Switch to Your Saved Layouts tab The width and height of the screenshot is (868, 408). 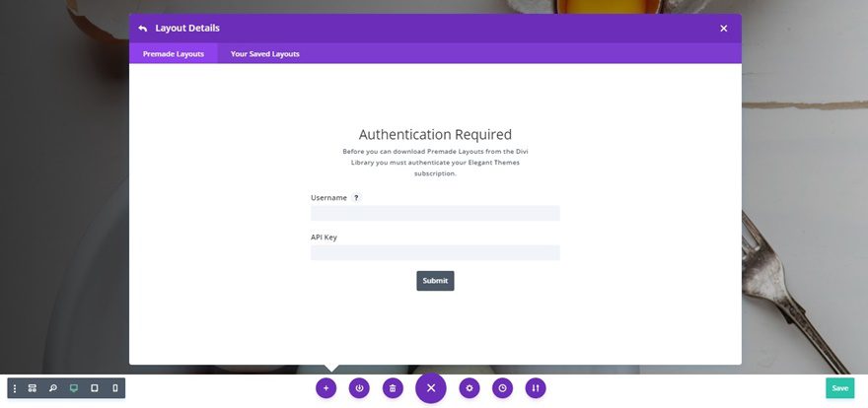pyautogui.click(x=264, y=53)
